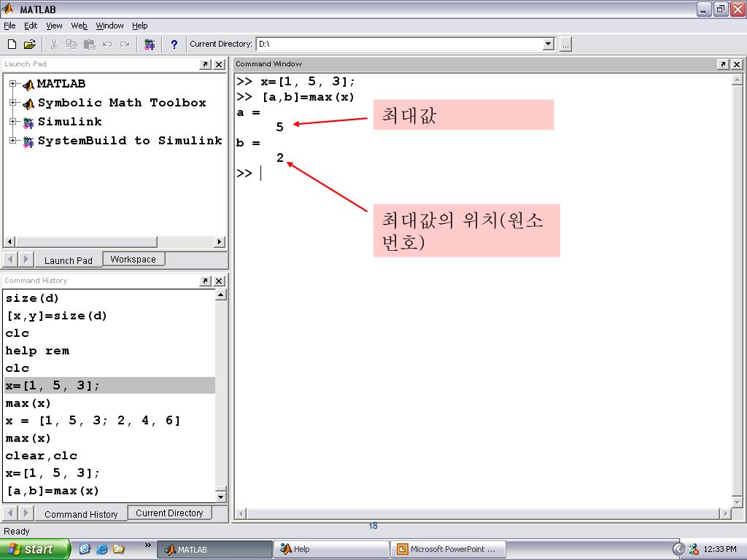Open Simulink from the toolbar icon
747x560 pixels.
[x=149, y=44]
